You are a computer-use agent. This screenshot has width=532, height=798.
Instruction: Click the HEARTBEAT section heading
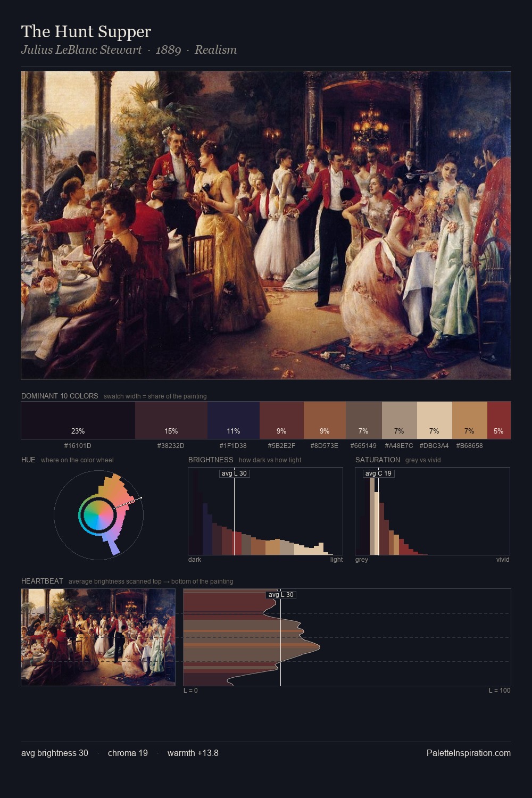point(42,581)
